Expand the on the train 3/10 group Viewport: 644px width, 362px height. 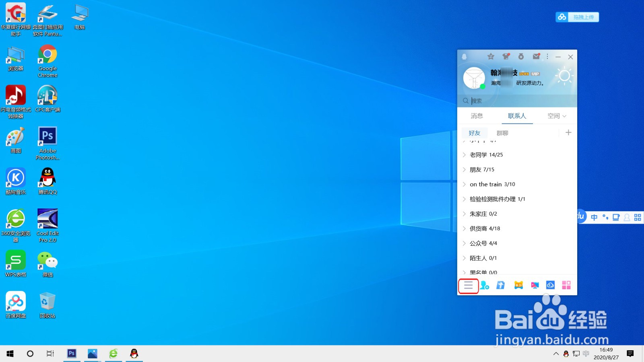click(x=517, y=184)
